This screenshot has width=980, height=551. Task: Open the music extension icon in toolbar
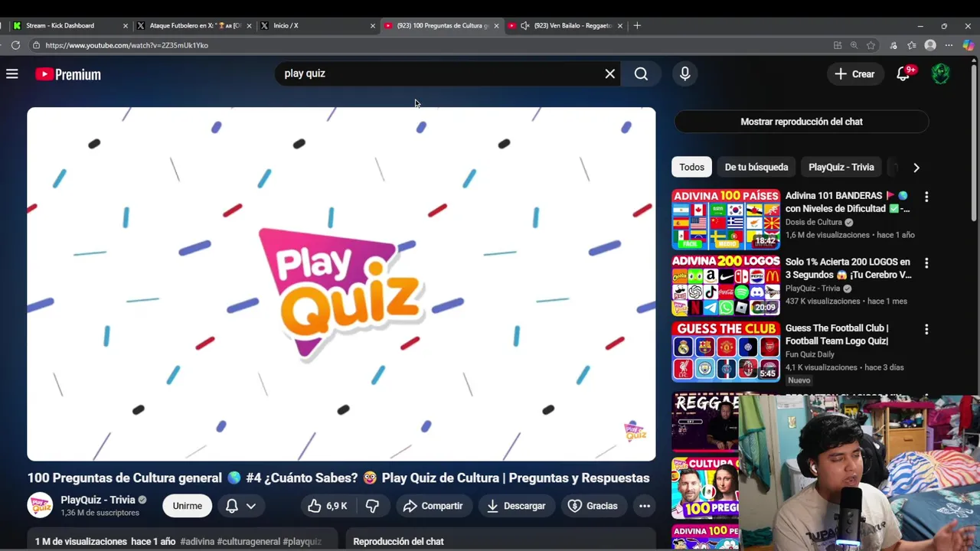[x=893, y=45]
